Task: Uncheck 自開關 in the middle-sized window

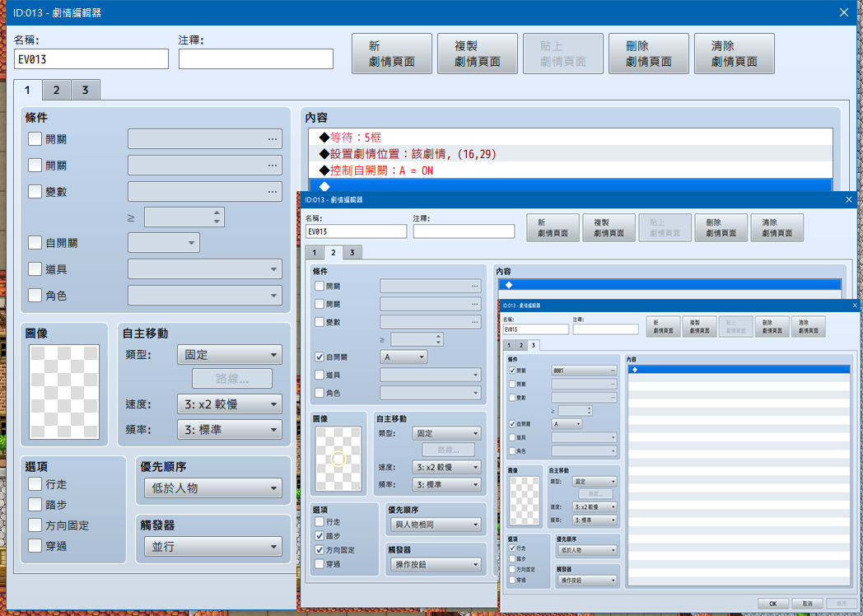Action: tap(320, 357)
